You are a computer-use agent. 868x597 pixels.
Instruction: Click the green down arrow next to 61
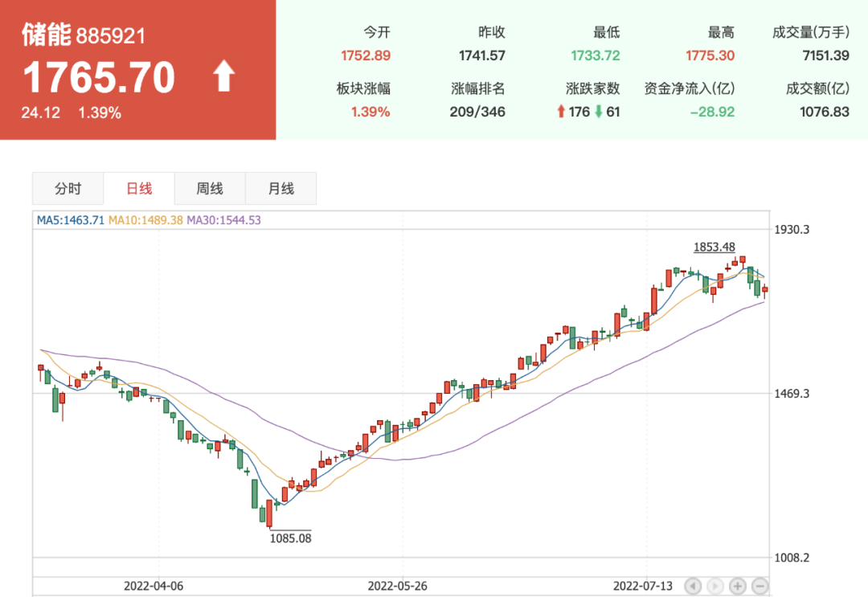point(598,112)
